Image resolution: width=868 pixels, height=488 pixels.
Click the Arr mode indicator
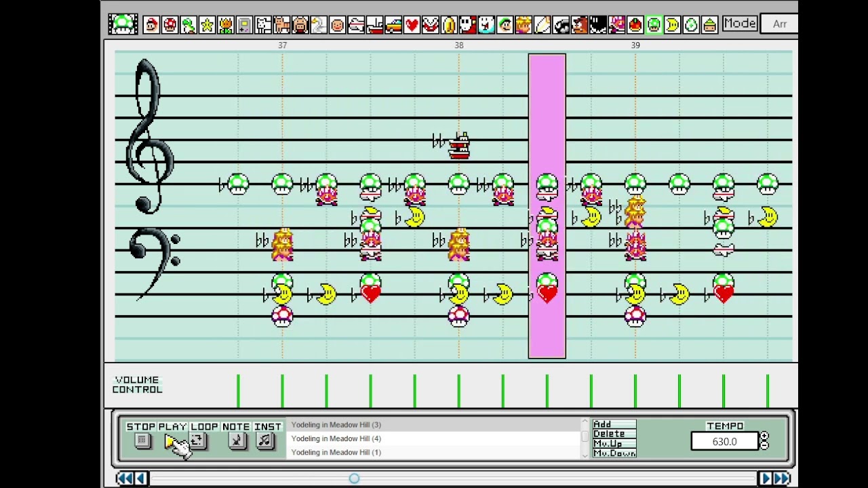(779, 24)
